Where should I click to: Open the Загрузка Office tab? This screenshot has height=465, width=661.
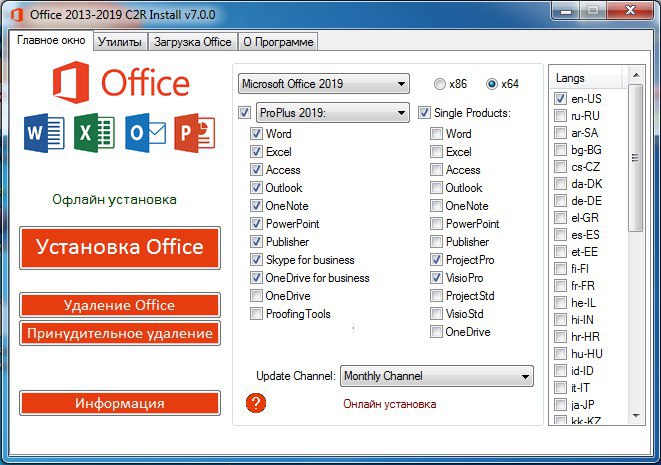click(x=193, y=42)
